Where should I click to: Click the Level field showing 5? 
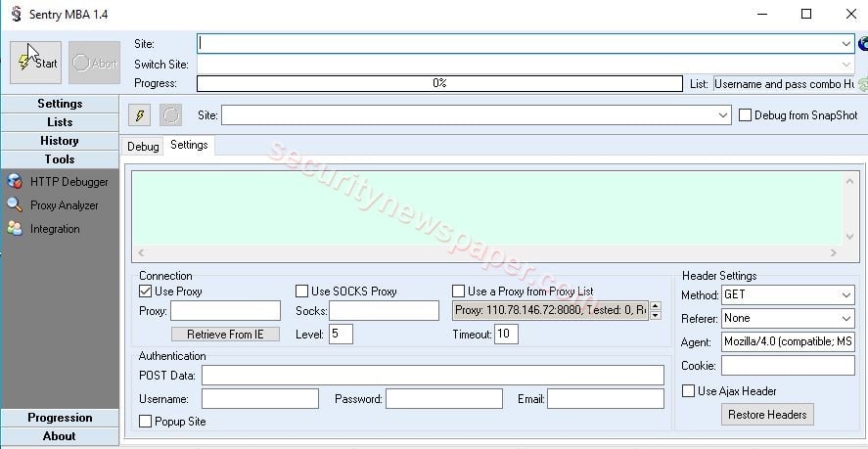[341, 334]
